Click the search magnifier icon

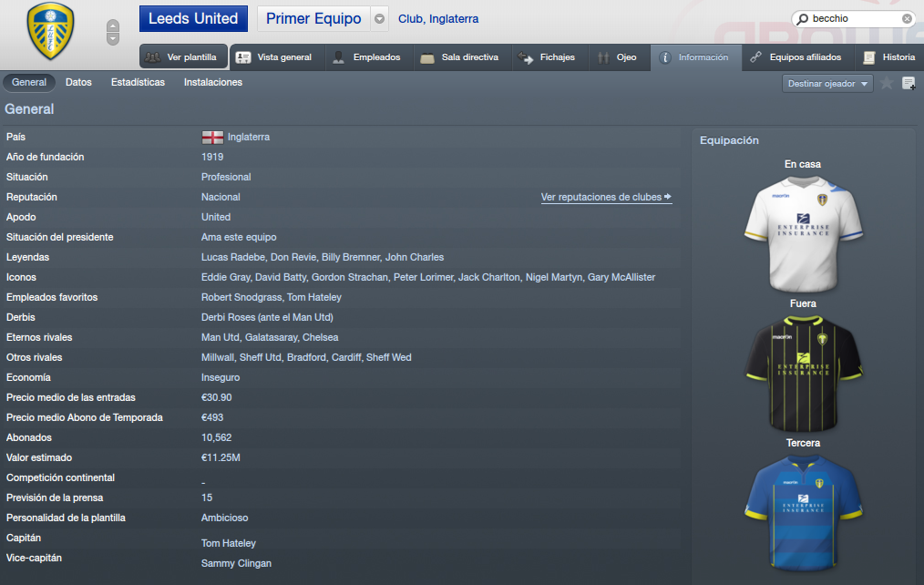pos(803,19)
